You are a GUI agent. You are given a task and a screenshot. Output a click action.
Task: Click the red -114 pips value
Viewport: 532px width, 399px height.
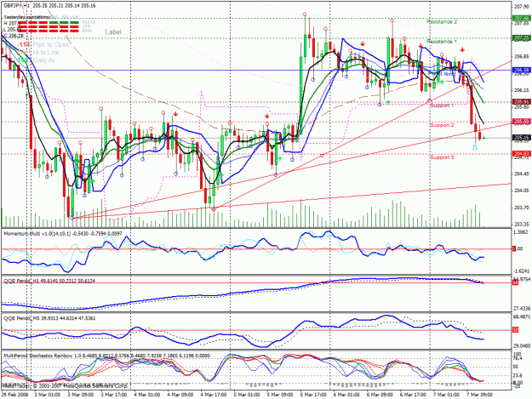coord(24,45)
